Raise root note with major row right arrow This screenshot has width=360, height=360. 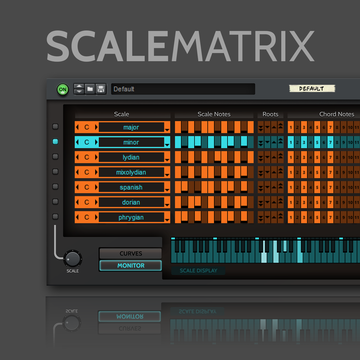(96, 127)
